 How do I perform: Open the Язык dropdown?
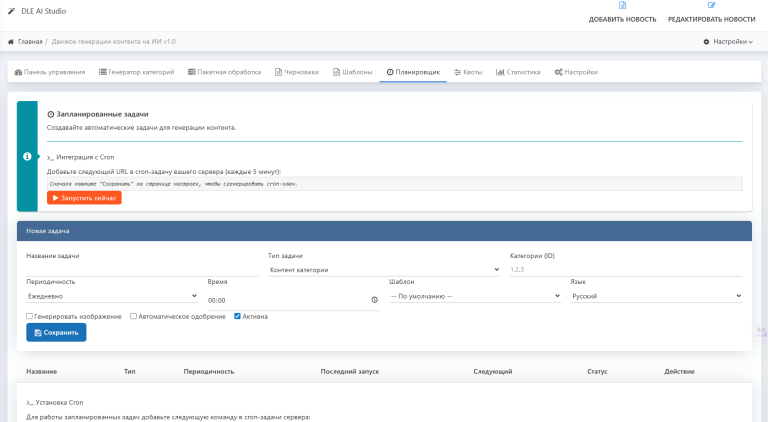pyautogui.click(x=655, y=296)
